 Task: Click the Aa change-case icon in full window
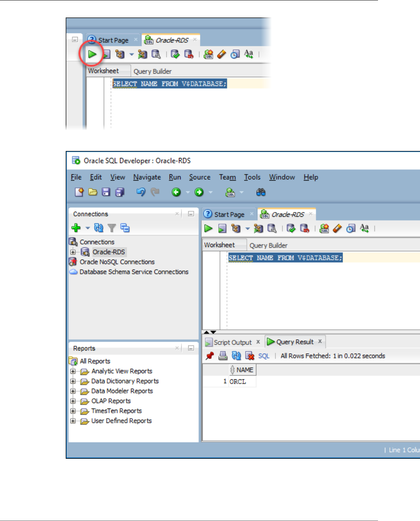364,228
